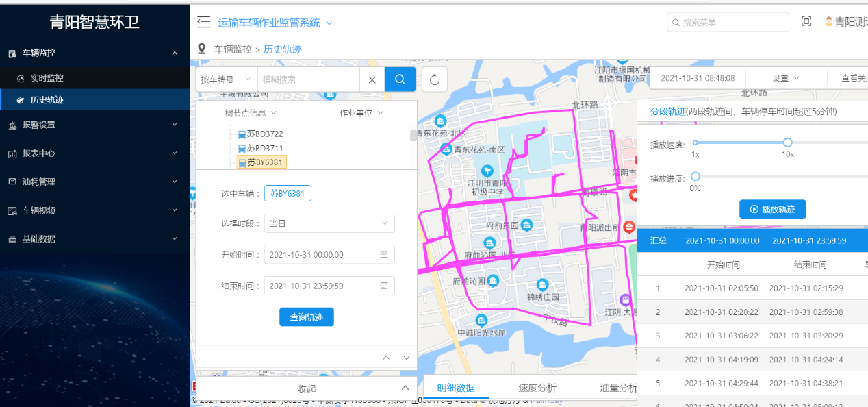Viewport: 868px width, 407px height.
Task: Open calendar icon in start time field
Action: [x=384, y=254]
